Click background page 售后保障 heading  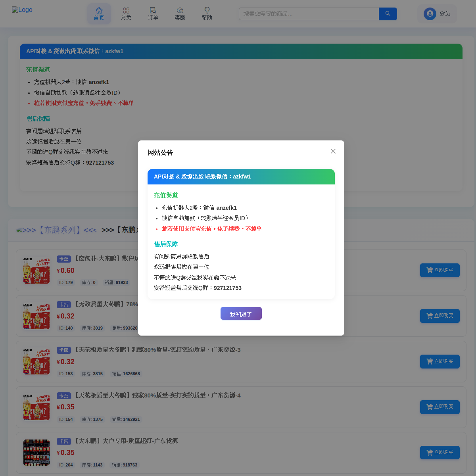coord(38,119)
